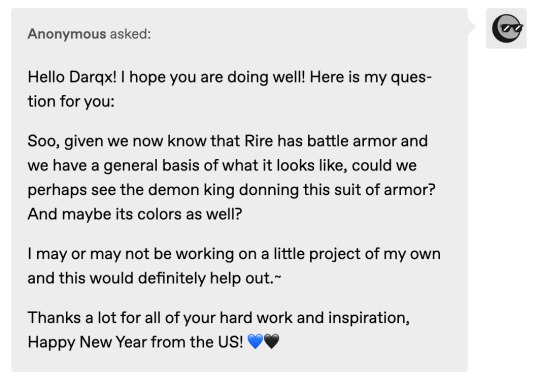Click "And maybe its colors as well?"

click(135, 214)
